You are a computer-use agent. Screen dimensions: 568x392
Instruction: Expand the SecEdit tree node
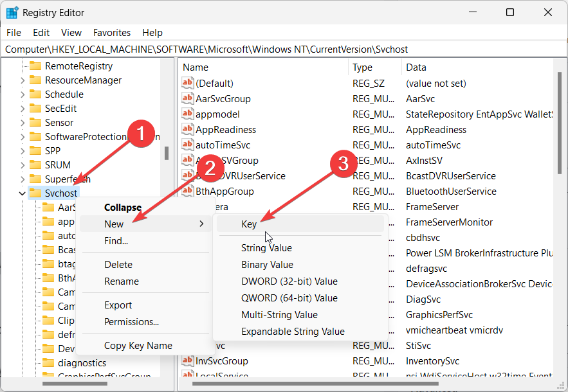23,109
